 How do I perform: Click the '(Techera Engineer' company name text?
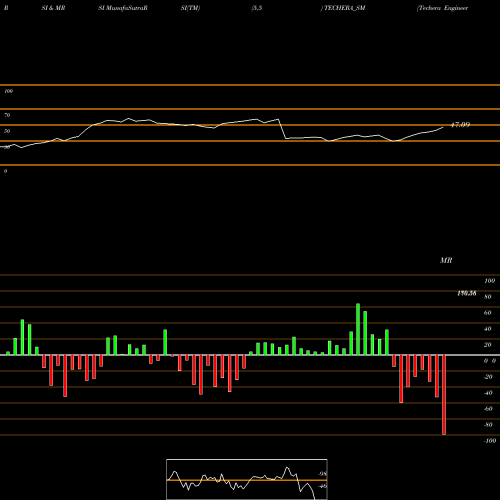pos(442,8)
